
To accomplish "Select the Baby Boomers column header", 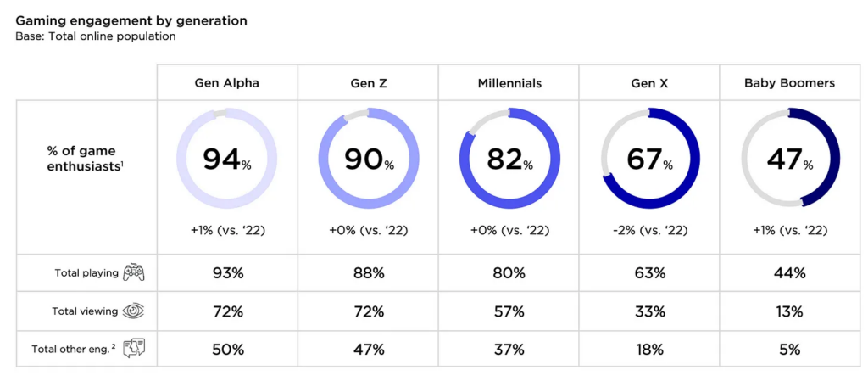I will coord(790,83).
